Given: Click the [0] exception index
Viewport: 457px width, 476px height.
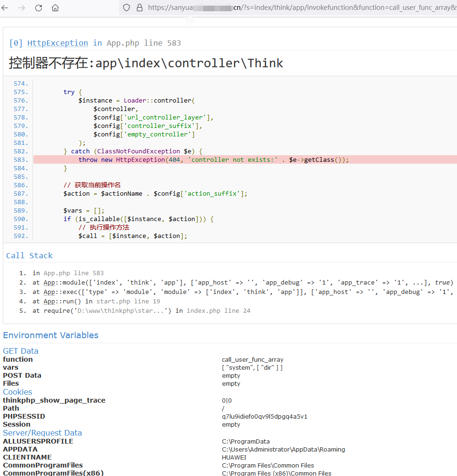Looking at the screenshot, I should [x=16, y=43].
